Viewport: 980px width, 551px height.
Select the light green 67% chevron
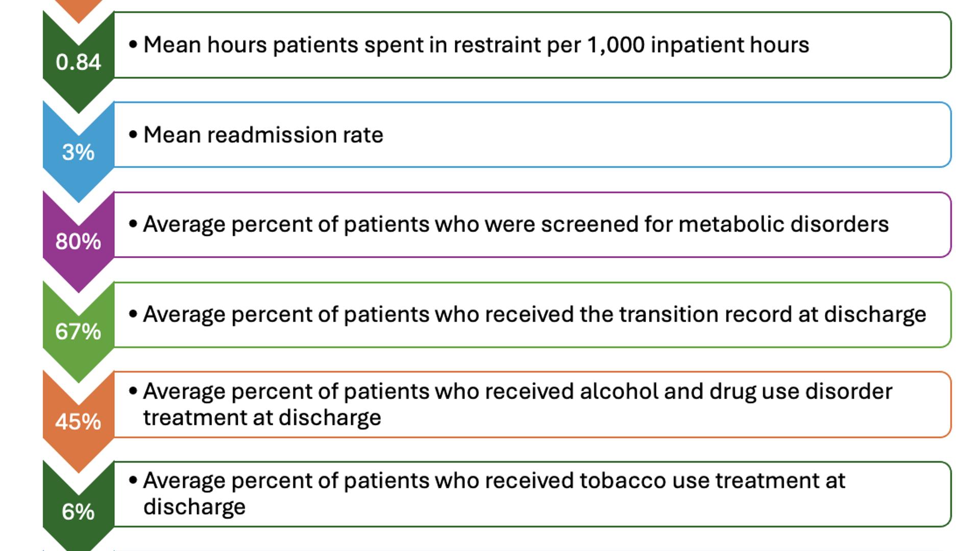pos(78,332)
